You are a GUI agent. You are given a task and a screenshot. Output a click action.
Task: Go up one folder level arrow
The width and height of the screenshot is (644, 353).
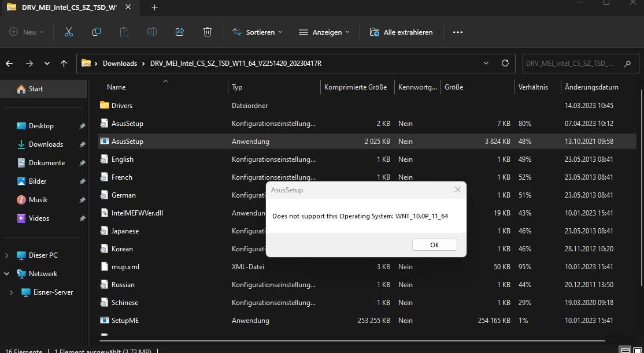64,64
